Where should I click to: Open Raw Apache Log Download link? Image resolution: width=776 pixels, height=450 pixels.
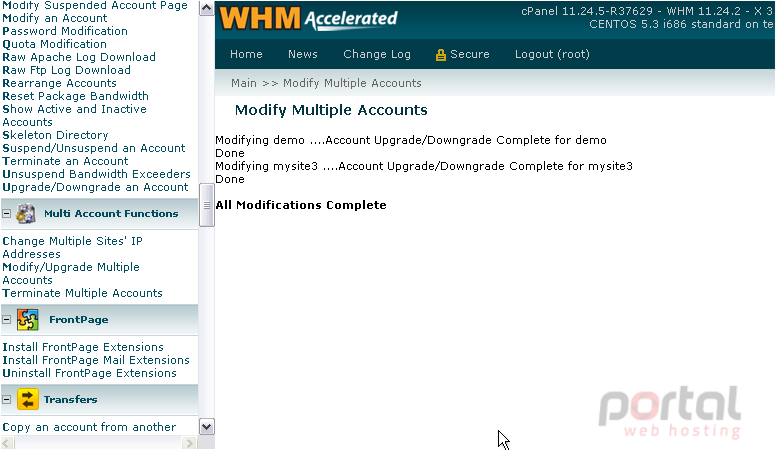(x=79, y=57)
